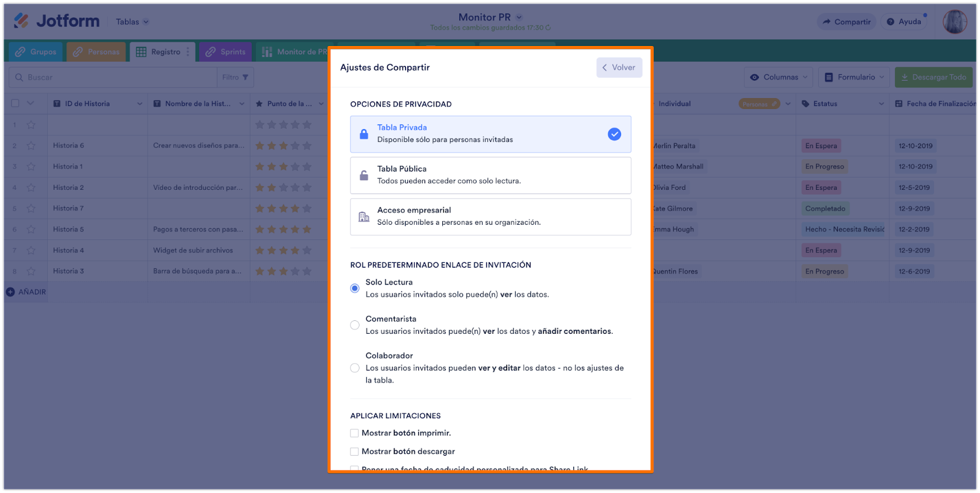Expand the Nombre de la Hist... column arrow

(242, 104)
